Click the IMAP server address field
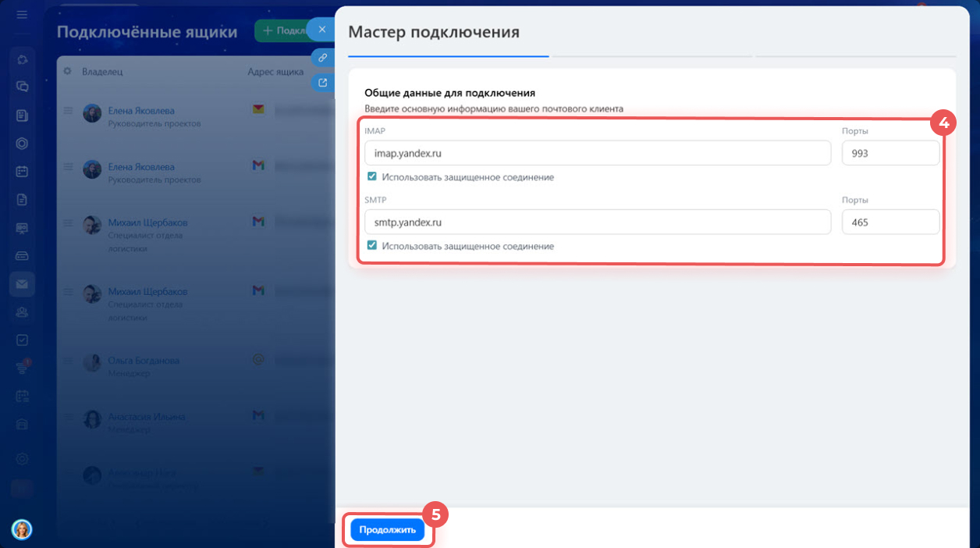This screenshot has width=980, height=548. (597, 153)
